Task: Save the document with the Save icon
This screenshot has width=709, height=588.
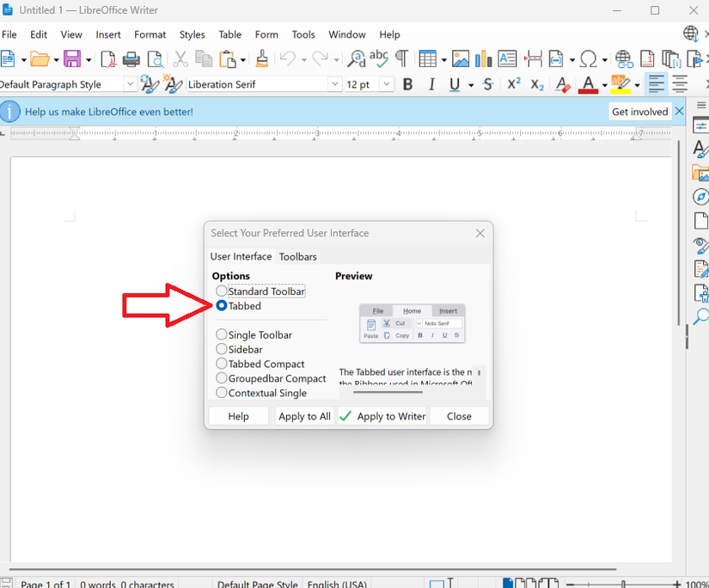Action: click(72, 58)
